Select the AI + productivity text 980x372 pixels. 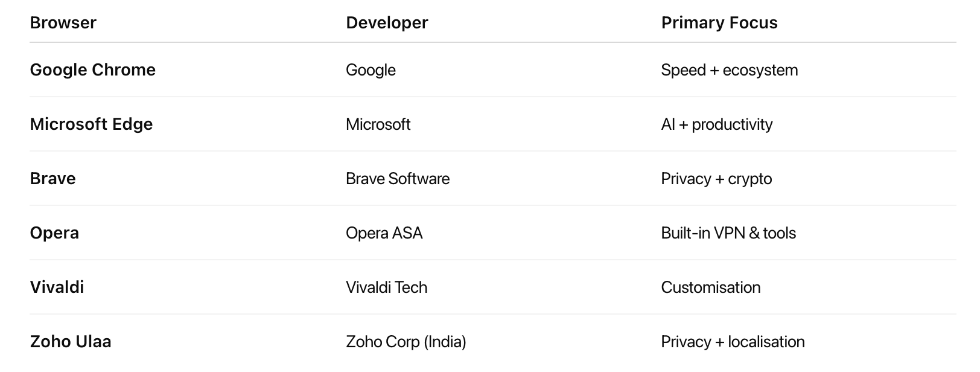pyautogui.click(x=716, y=124)
